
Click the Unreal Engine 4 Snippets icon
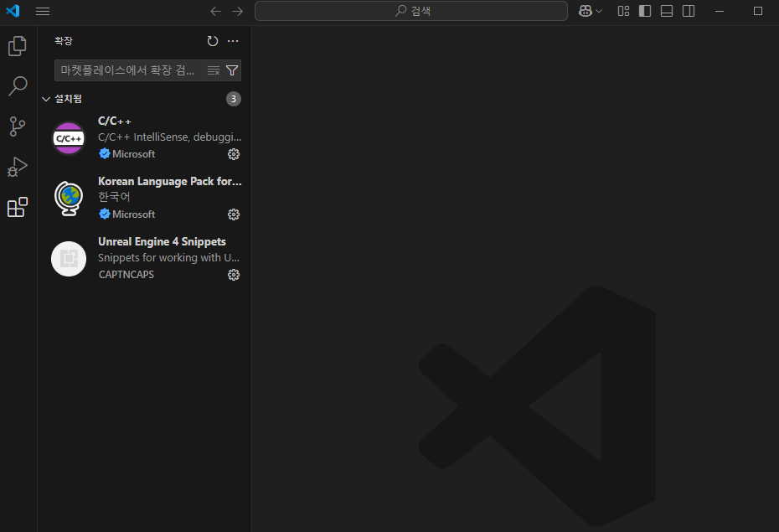pyautogui.click(x=69, y=259)
